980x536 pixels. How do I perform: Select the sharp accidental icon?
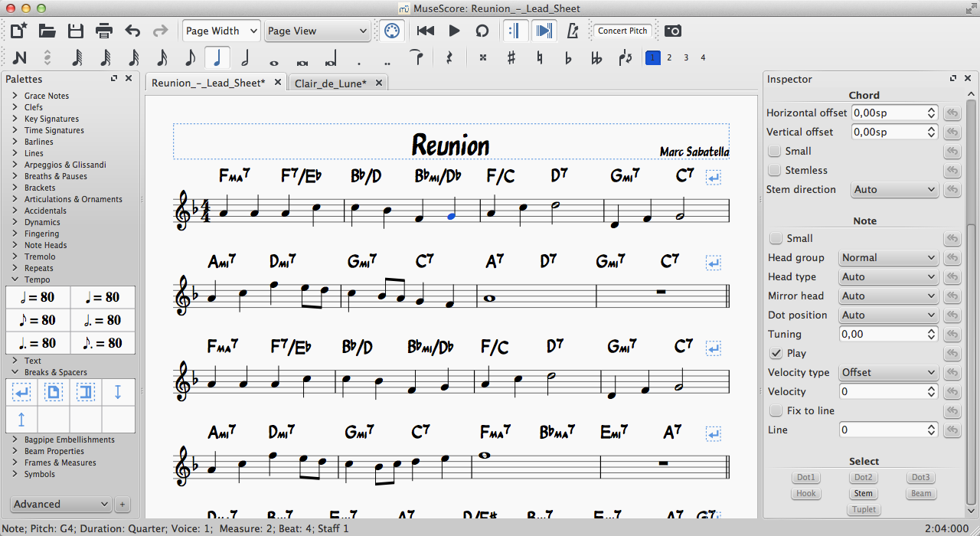[x=511, y=57]
